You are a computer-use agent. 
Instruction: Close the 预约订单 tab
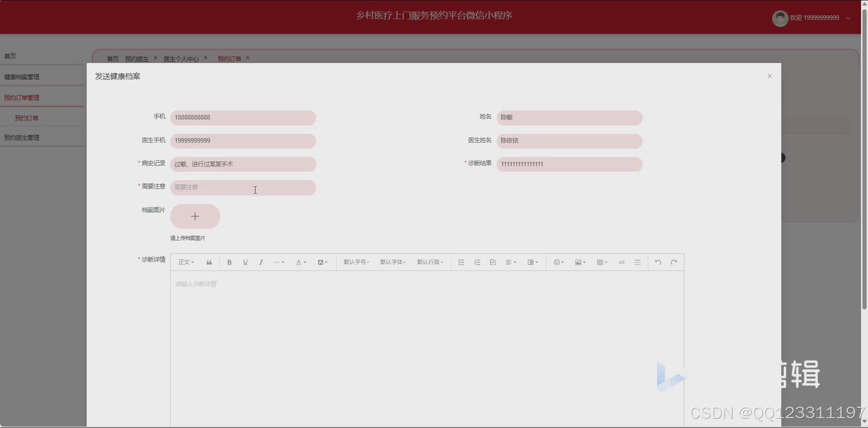click(248, 58)
